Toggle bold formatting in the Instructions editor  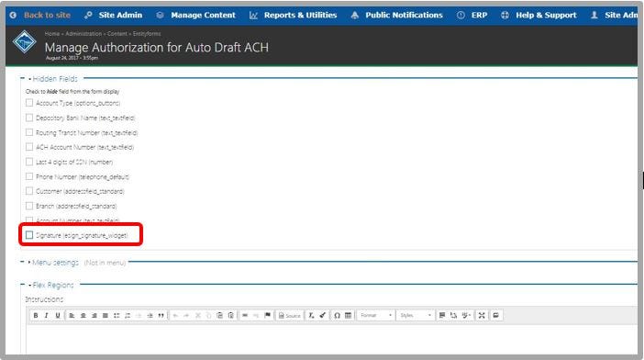click(36, 315)
